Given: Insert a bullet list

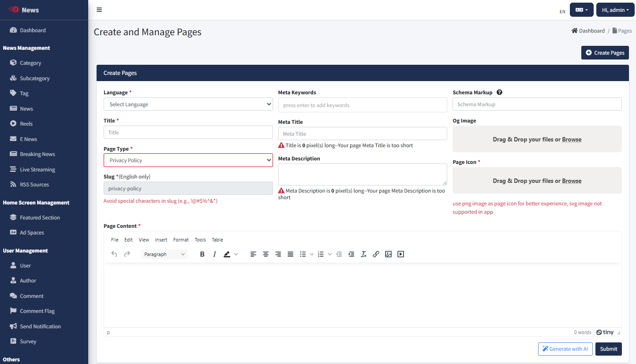Looking at the screenshot, I should (x=303, y=254).
